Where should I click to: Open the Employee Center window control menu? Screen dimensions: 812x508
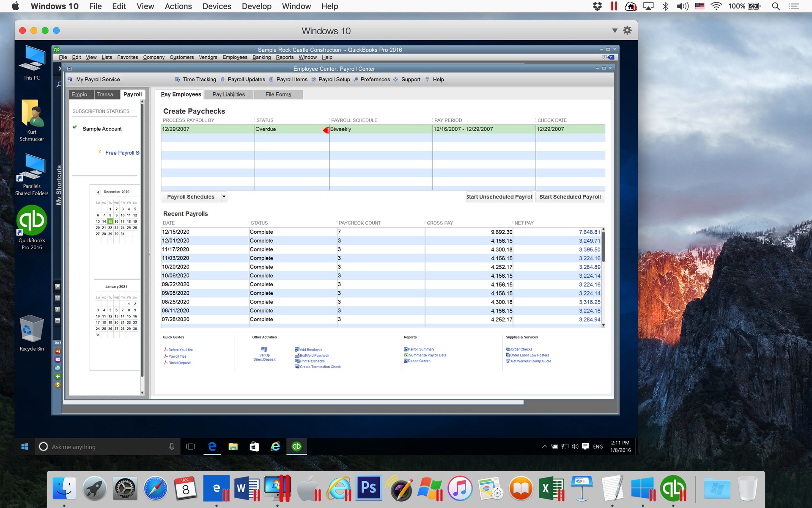[69, 69]
